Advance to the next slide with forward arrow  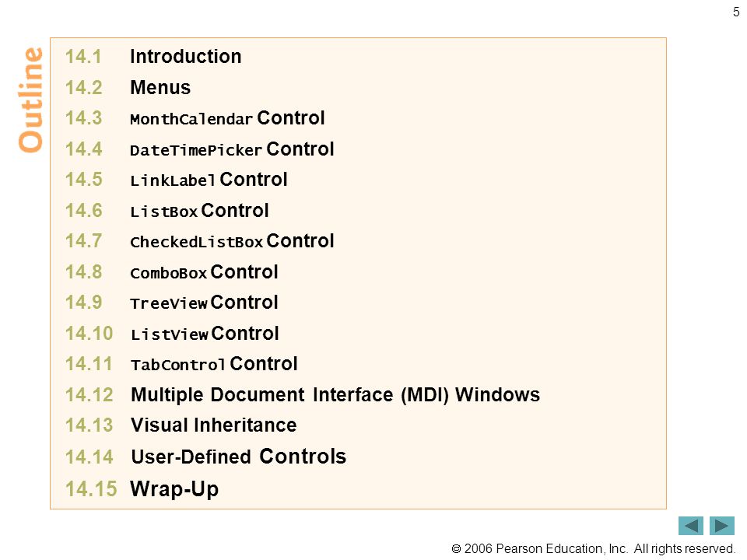click(x=722, y=526)
